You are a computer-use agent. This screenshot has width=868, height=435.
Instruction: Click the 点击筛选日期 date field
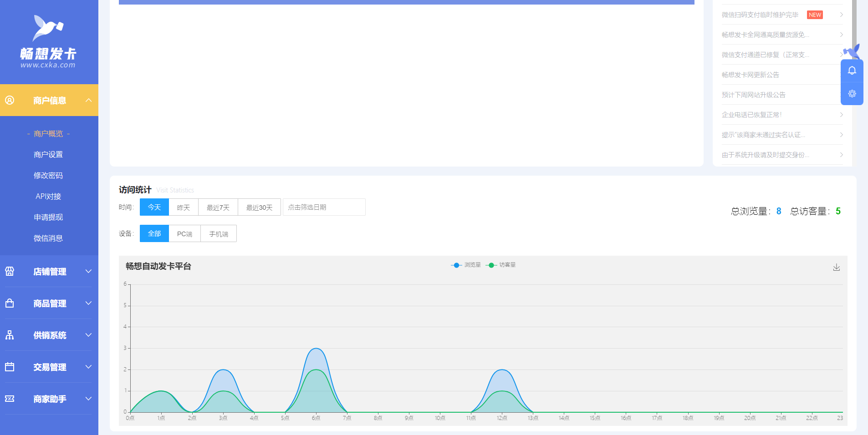[x=324, y=207]
